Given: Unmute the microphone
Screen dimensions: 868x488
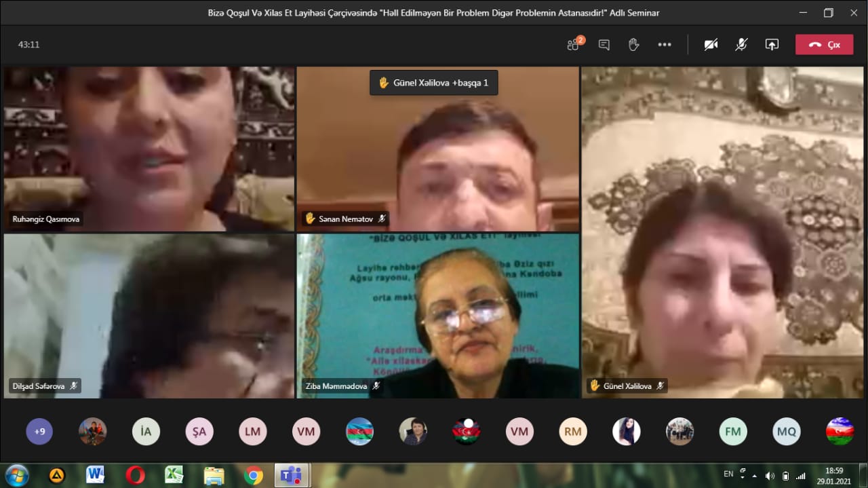Looking at the screenshot, I should coord(741,45).
